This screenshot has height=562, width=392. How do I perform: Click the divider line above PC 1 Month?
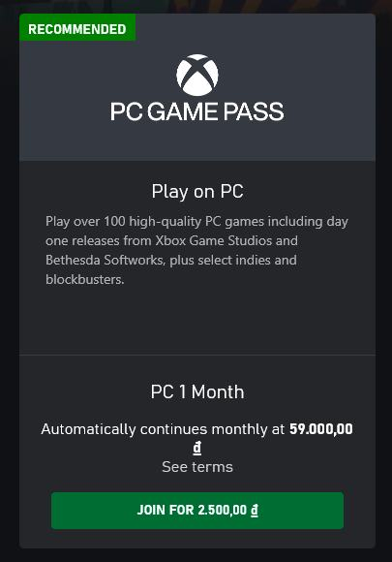197,355
